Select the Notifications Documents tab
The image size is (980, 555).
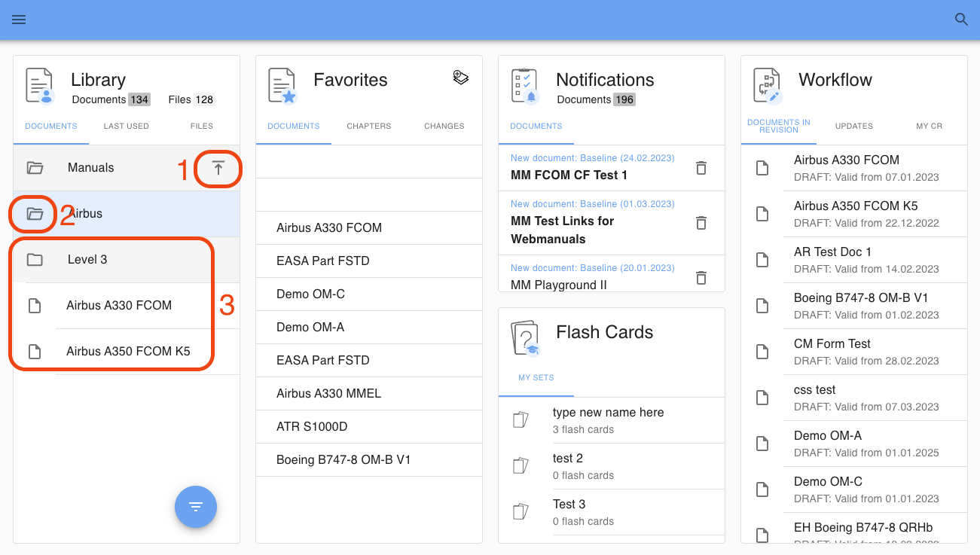point(536,127)
